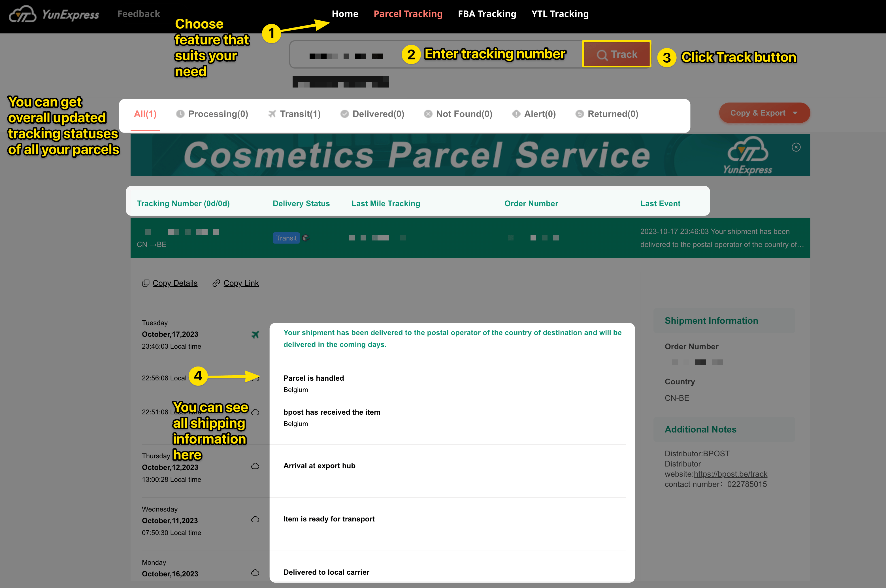This screenshot has height=588, width=886.
Task: Click the Tracking Number (0d/0d) column header
Action: coord(183,204)
